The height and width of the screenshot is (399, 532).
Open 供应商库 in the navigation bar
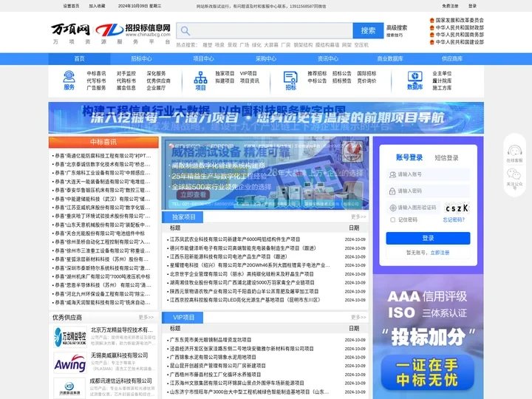point(452,58)
